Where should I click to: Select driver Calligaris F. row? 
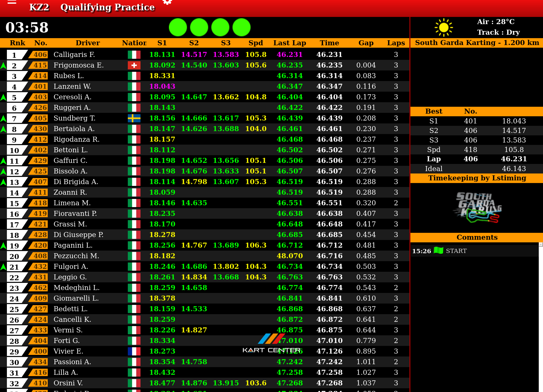(x=74, y=55)
